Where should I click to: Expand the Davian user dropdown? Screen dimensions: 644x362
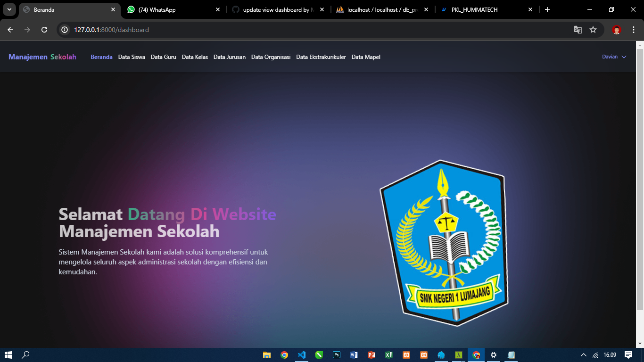coord(614,57)
